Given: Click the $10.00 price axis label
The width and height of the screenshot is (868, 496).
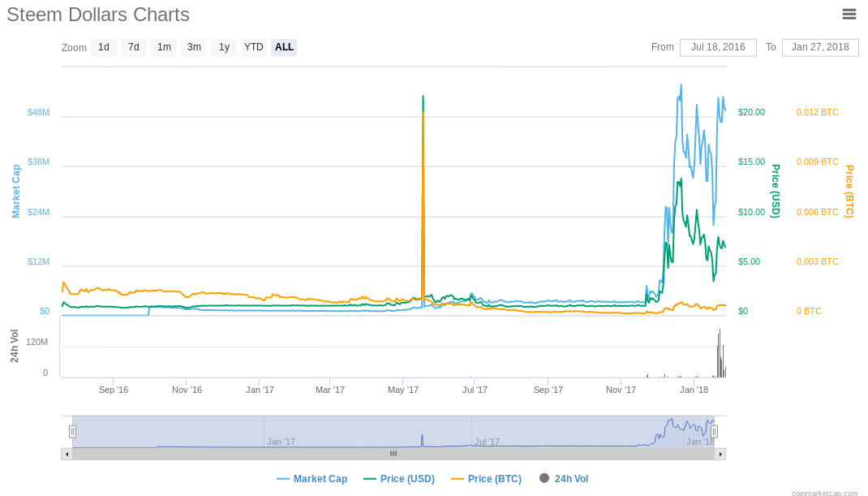Looking at the screenshot, I should (x=751, y=212).
